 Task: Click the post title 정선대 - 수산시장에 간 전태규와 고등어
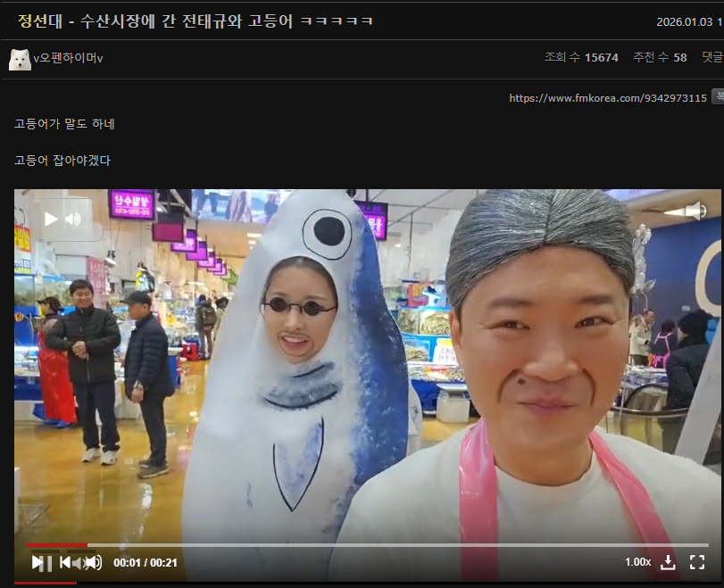196,21
